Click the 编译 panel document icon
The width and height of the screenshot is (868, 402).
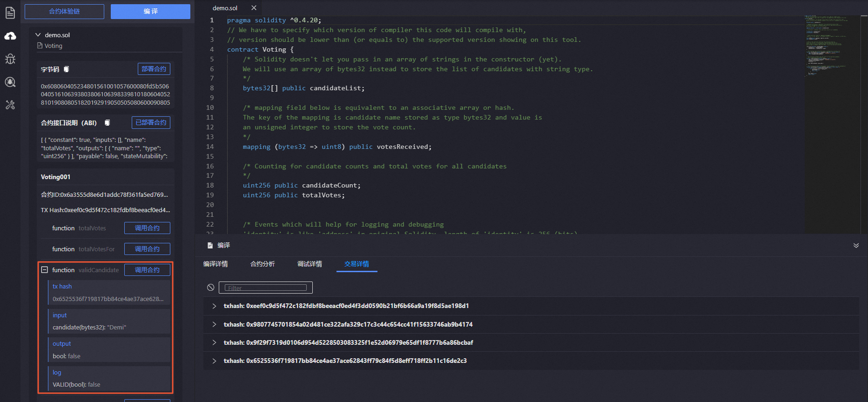pos(210,245)
